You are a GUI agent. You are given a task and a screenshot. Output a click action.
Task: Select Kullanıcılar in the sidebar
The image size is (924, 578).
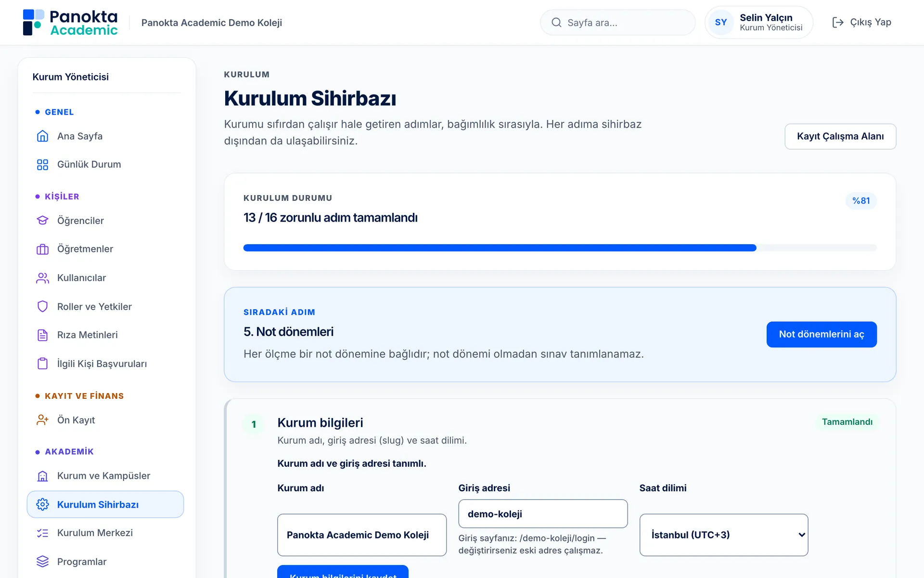click(x=105, y=278)
